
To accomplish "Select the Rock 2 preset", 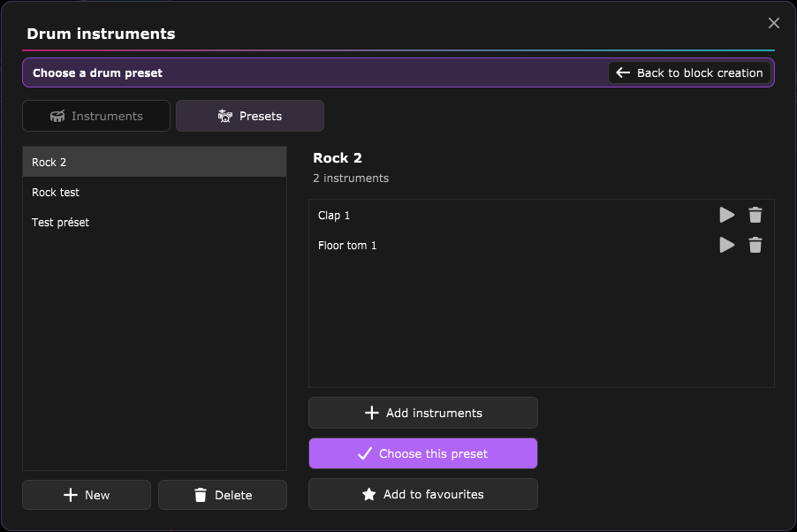I will [155, 163].
